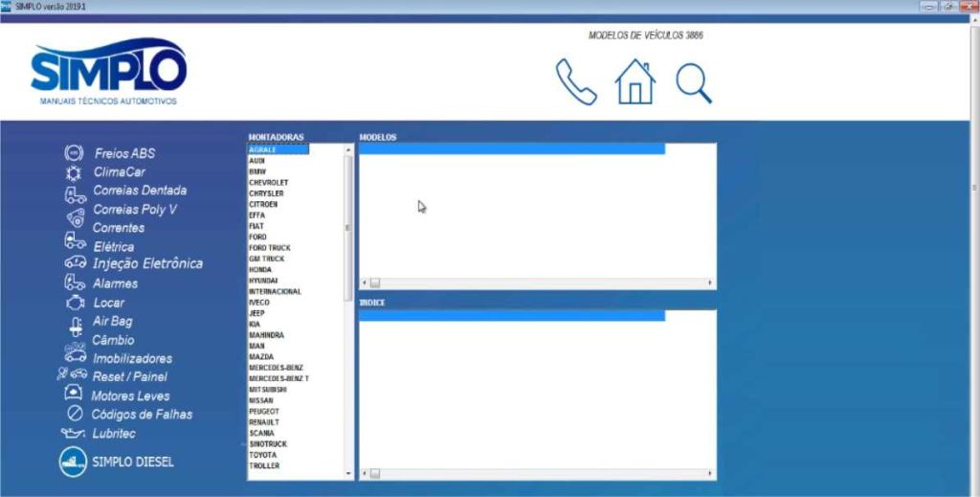The height and width of the screenshot is (497, 980).
Task: Select EFFA manufacturer
Action: 256,215
